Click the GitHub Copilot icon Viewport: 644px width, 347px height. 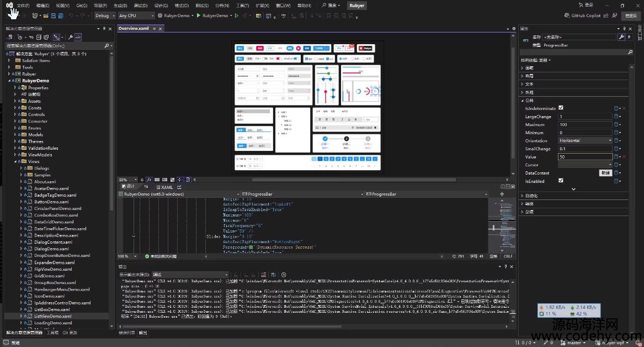click(567, 15)
